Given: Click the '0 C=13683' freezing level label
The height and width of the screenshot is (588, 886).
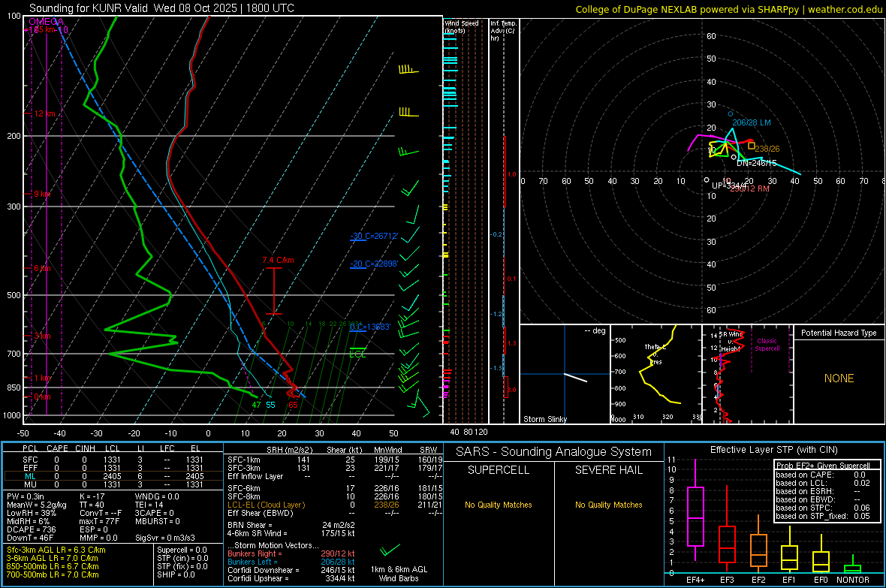Looking at the screenshot, I should click(370, 327).
